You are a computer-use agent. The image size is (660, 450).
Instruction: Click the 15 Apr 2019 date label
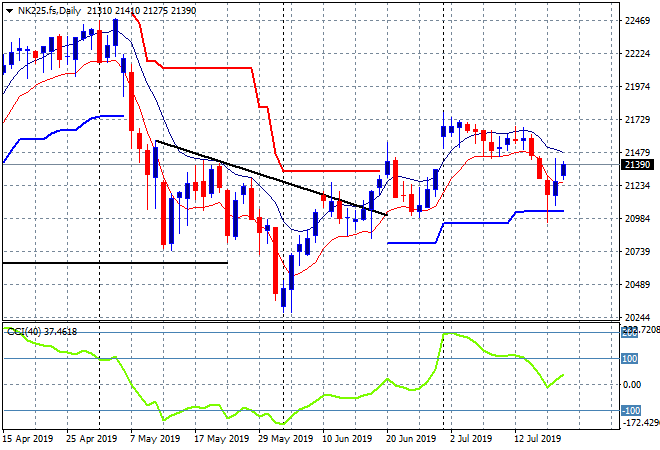coord(28,439)
